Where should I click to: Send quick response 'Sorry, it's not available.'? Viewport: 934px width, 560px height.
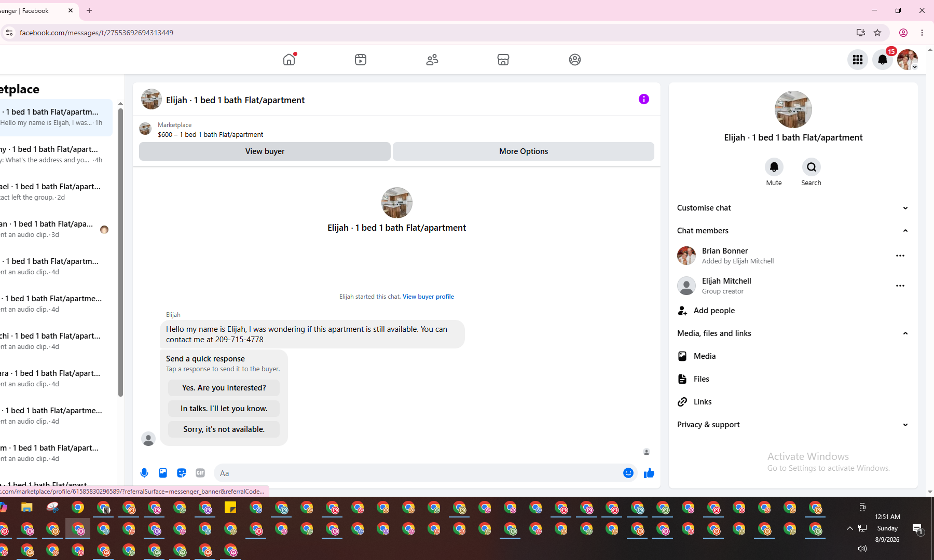[x=224, y=429]
